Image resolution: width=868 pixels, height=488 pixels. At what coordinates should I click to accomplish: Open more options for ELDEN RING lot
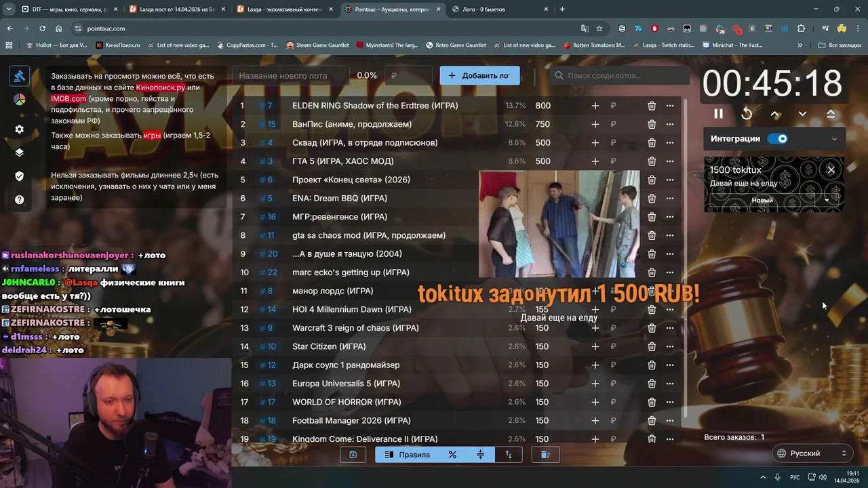[x=670, y=106]
